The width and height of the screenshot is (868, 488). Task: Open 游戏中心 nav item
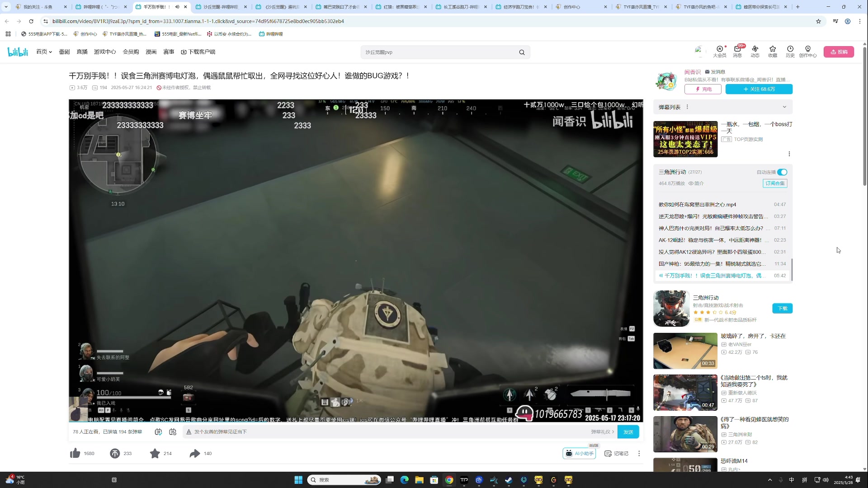point(105,52)
